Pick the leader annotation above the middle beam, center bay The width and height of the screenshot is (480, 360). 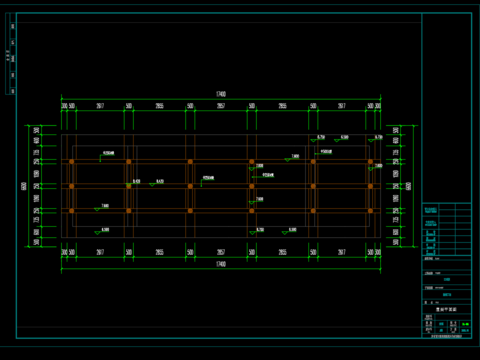coord(207,181)
